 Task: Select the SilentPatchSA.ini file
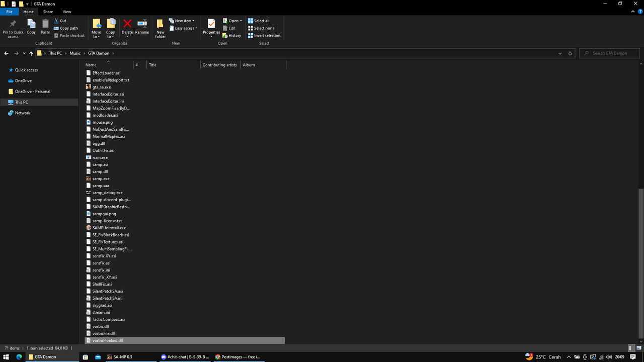click(107, 298)
